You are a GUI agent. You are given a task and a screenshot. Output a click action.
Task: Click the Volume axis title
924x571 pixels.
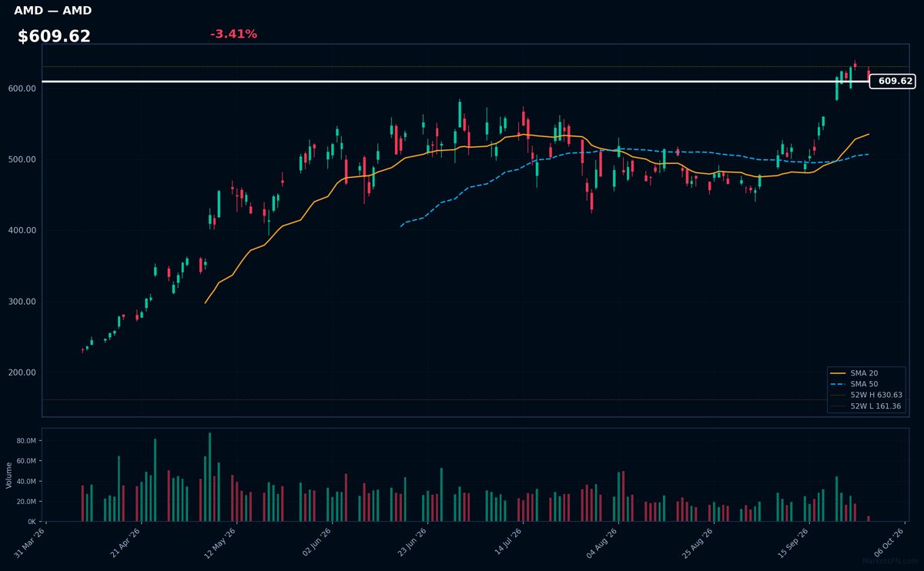pos(8,475)
